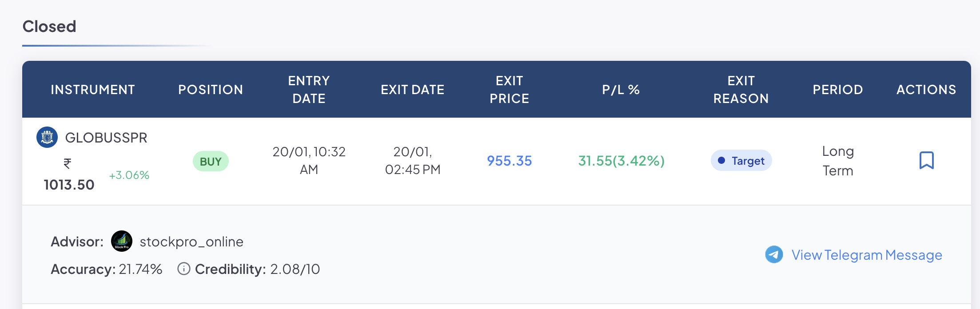Sort by EXIT PRICE column header
Viewport: 980px width, 309px height.
[x=509, y=89]
